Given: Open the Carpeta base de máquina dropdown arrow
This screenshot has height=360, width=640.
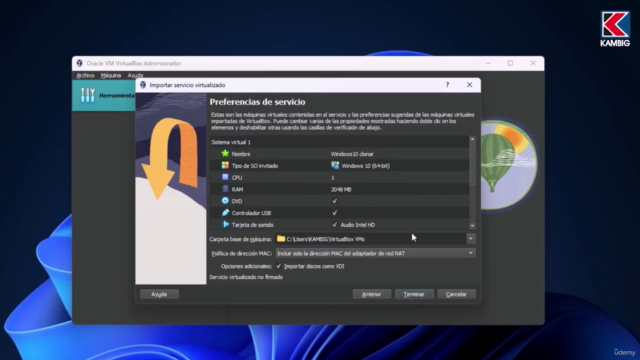Looking at the screenshot, I should point(471,239).
